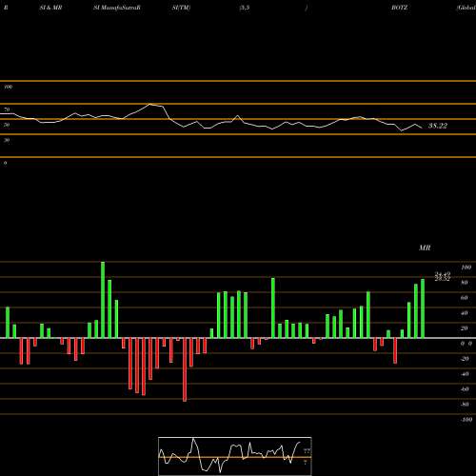Click the -20 label on MR axis
476x476 pixels.
point(465,359)
